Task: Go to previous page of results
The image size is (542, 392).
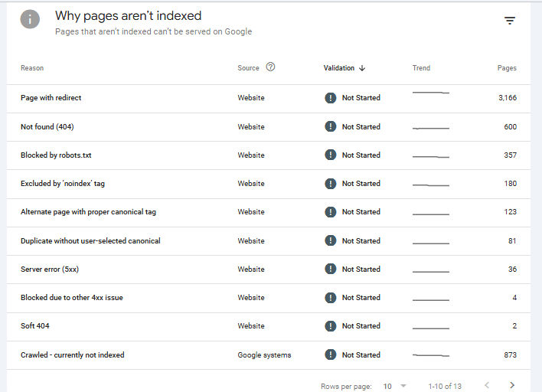Action: tap(486, 385)
